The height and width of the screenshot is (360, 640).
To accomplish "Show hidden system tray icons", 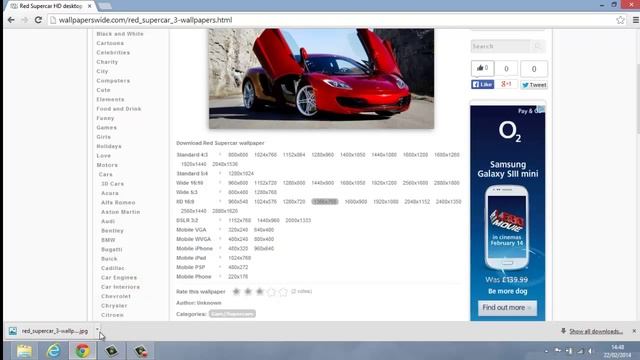I will pos(546,351).
